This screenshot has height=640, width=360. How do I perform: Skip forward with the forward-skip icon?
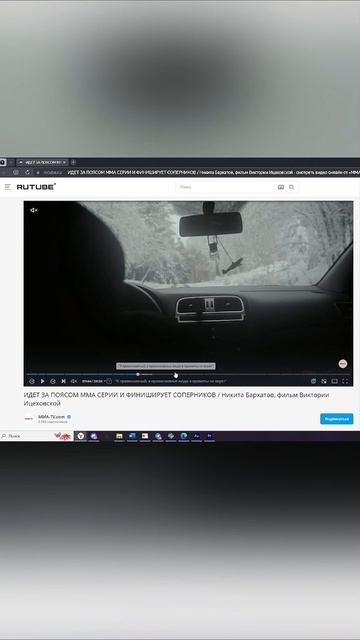tap(53, 381)
